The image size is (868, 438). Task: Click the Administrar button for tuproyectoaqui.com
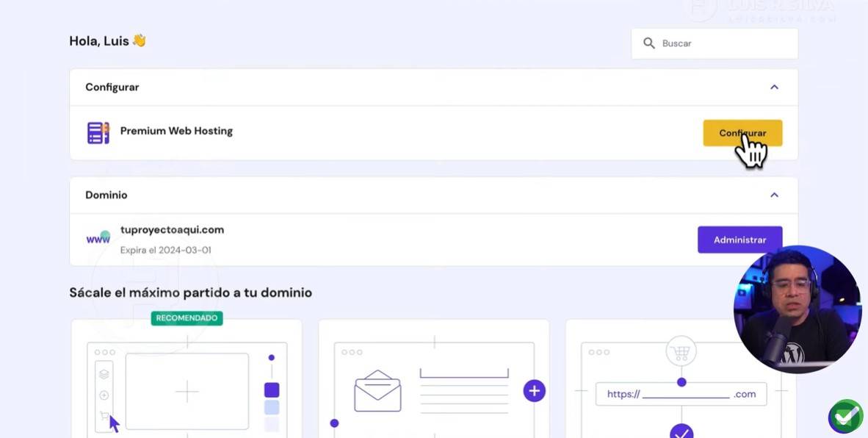tap(739, 240)
